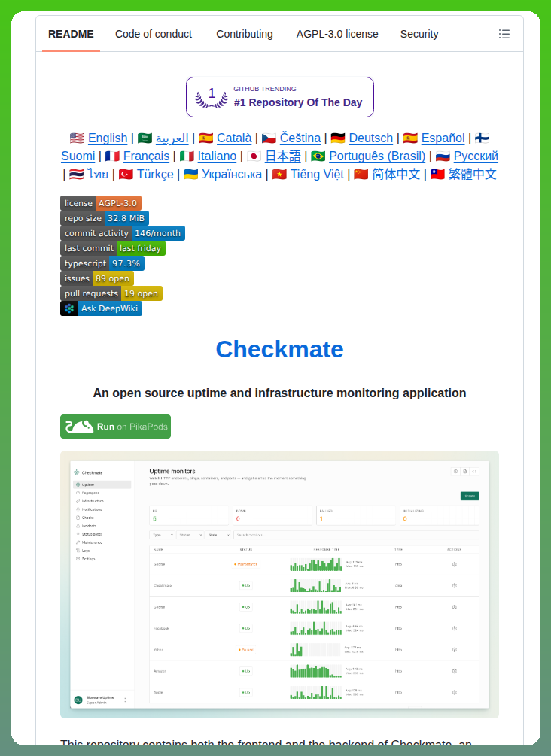Open the Arabic العربية README link
Image resolution: width=551 pixels, height=756 pixels.
172,138
